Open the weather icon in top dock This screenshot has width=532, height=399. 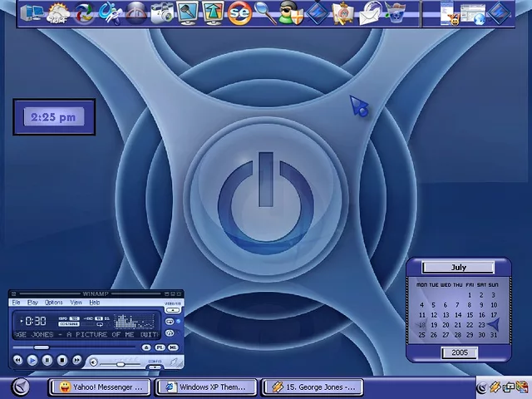(59, 12)
